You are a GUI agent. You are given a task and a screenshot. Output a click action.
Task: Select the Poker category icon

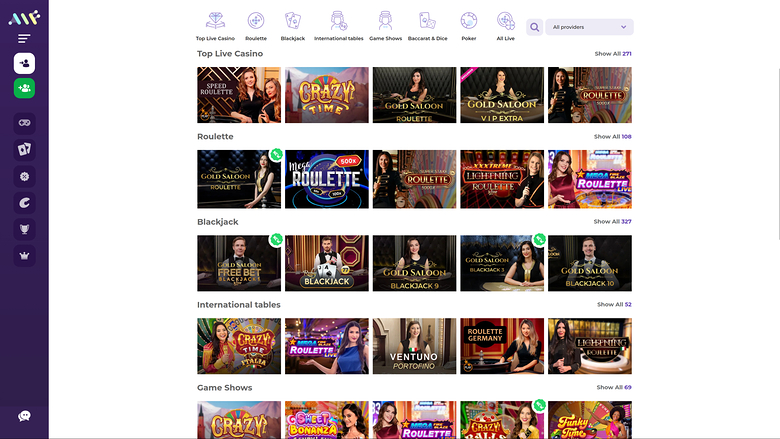469,26
